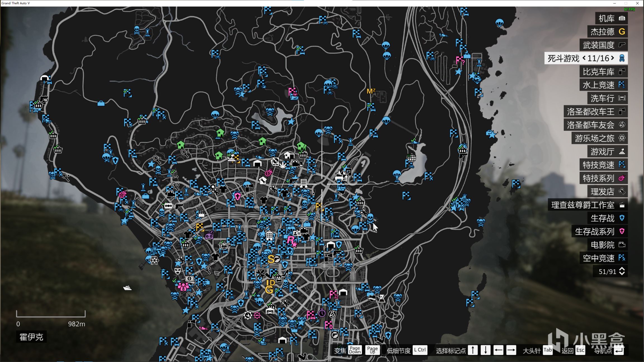Click the white cog gear blip
The height and width of the screenshot is (362, 644).
tap(248, 315)
